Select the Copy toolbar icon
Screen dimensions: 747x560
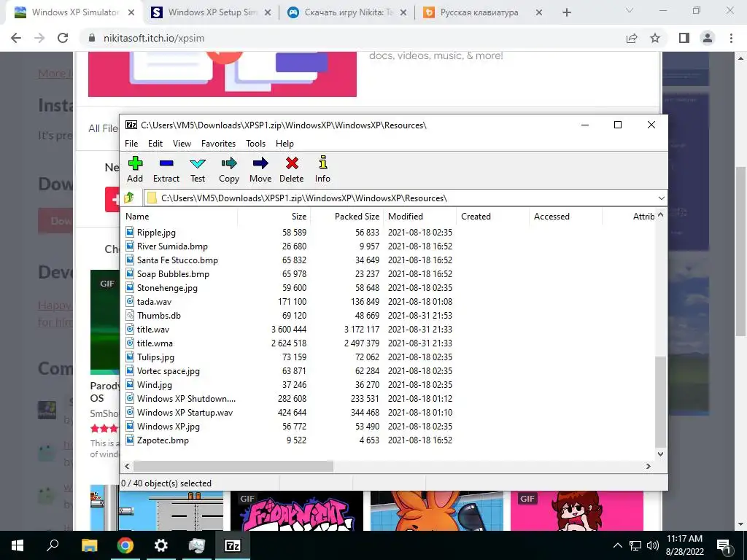coord(228,163)
